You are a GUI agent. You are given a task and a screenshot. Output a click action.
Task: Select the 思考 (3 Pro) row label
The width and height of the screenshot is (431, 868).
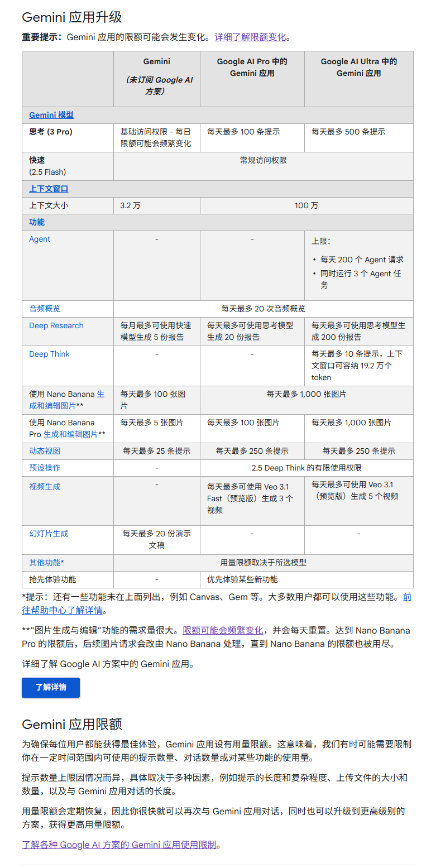[51, 132]
